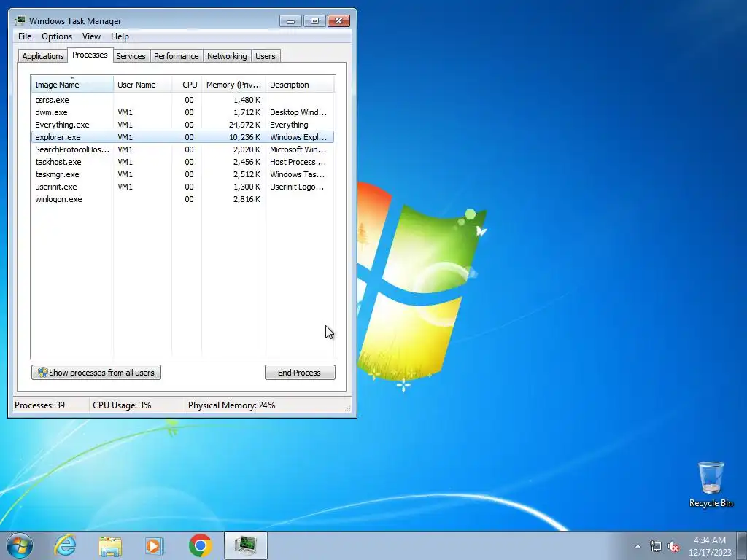Maximize the Task Manager window

point(314,21)
